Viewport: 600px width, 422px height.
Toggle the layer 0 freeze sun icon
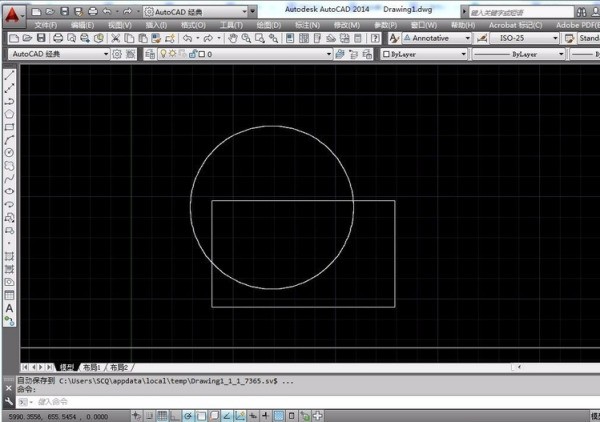pyautogui.click(x=173, y=54)
